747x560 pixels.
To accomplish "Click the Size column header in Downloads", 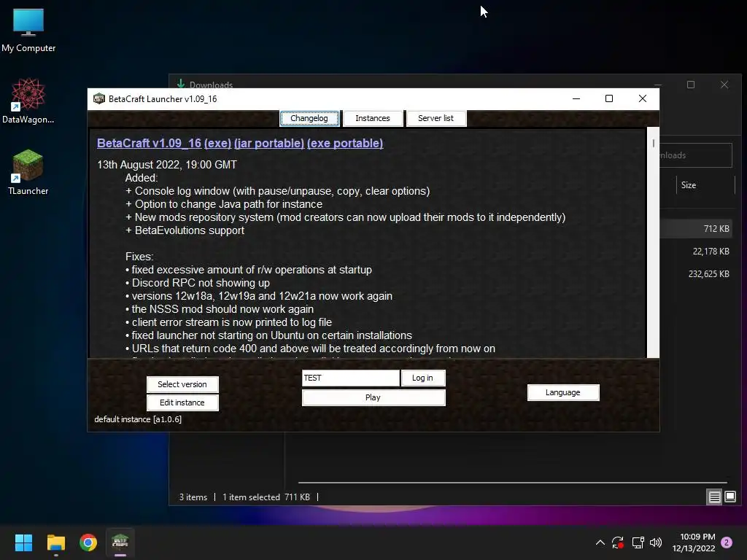I will point(705,185).
